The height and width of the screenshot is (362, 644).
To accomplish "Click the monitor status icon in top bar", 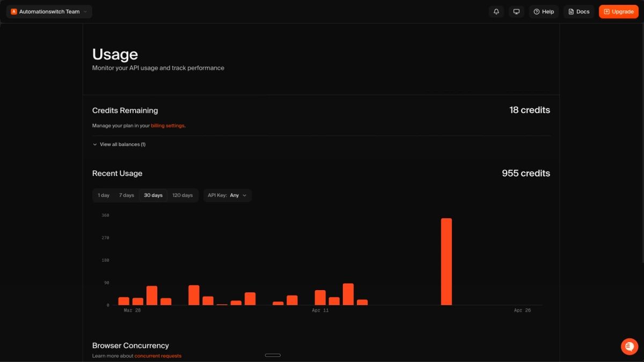I will point(516,11).
